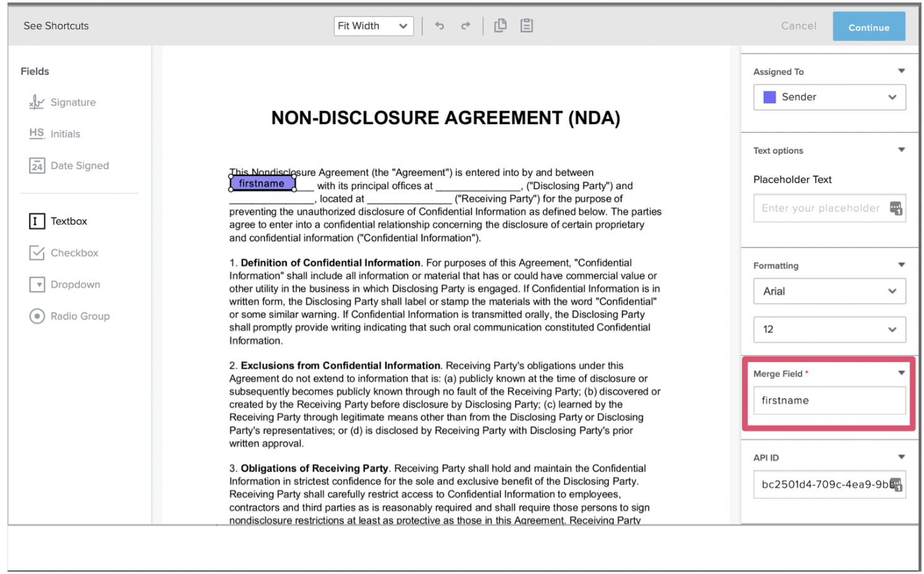Open the See Shortcuts link
This screenshot has height=574, width=924.
click(56, 25)
